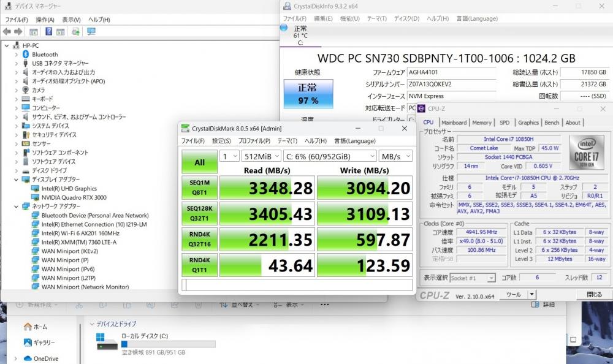Screen dimensions: 613x364
Task: Click the RND4K Q1T1 test button
Action: pos(199,265)
